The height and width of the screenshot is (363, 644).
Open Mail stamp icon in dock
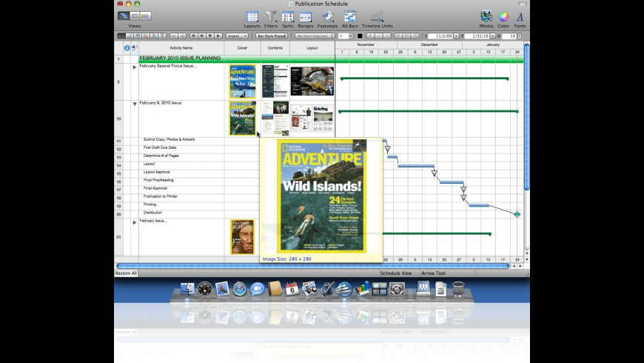tap(222, 289)
